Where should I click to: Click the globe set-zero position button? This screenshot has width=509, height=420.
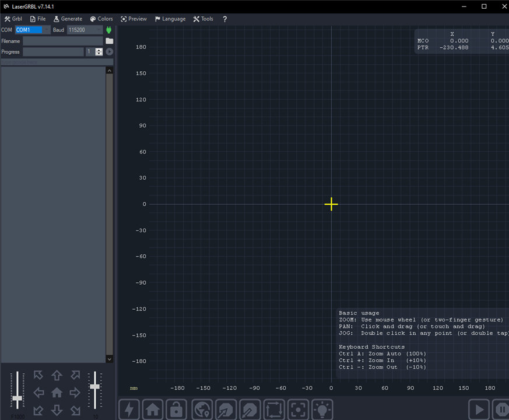click(x=202, y=409)
